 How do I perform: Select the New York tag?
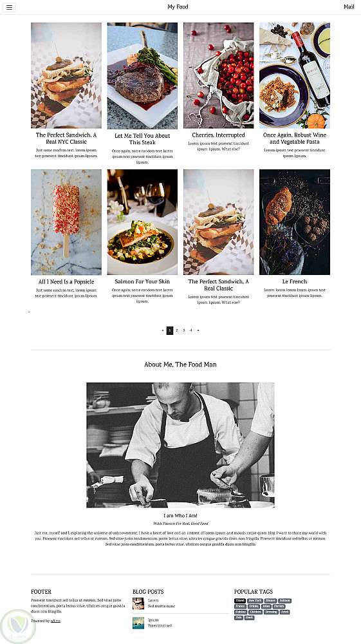click(255, 600)
